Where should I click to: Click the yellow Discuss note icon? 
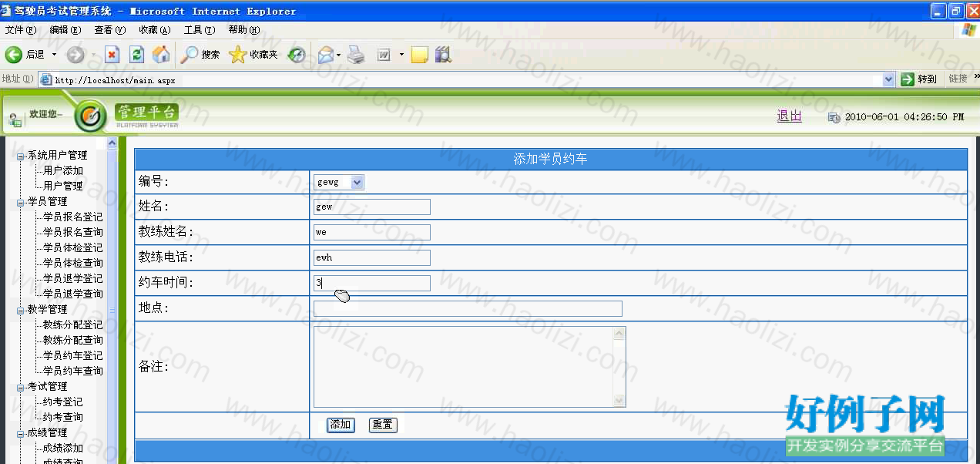[x=419, y=55]
